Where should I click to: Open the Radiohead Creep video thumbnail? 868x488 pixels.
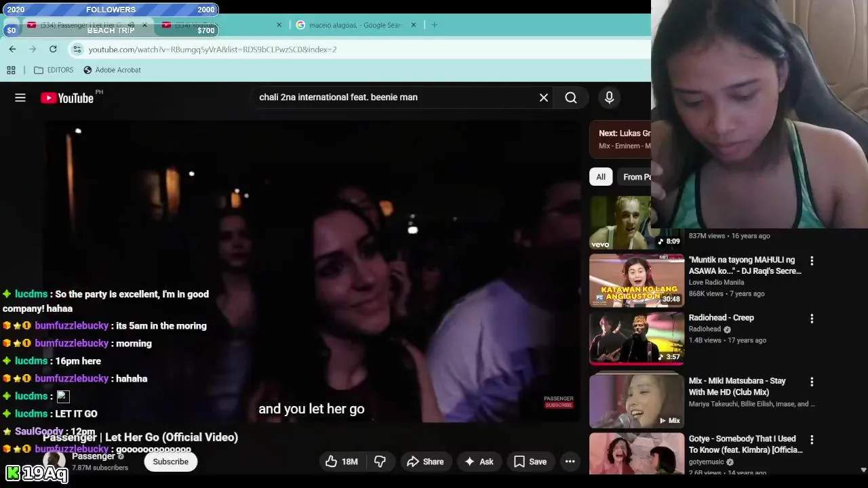point(637,338)
